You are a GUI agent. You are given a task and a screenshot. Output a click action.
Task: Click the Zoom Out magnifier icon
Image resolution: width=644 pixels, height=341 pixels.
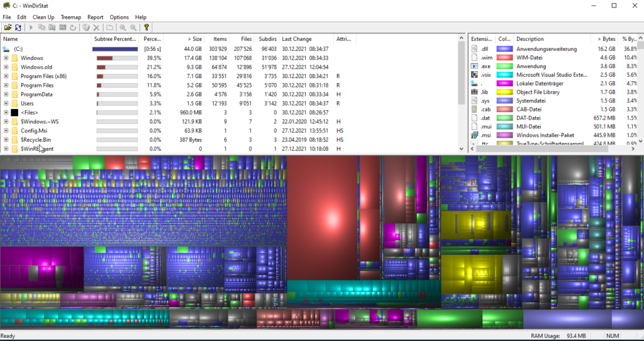click(133, 28)
